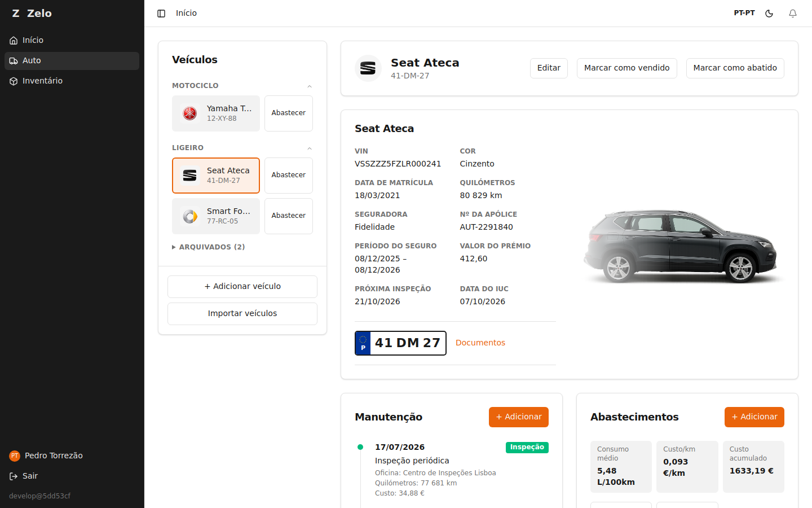Image resolution: width=812 pixels, height=508 pixels.
Task: Click Importar veículos button
Action: pos(242,314)
